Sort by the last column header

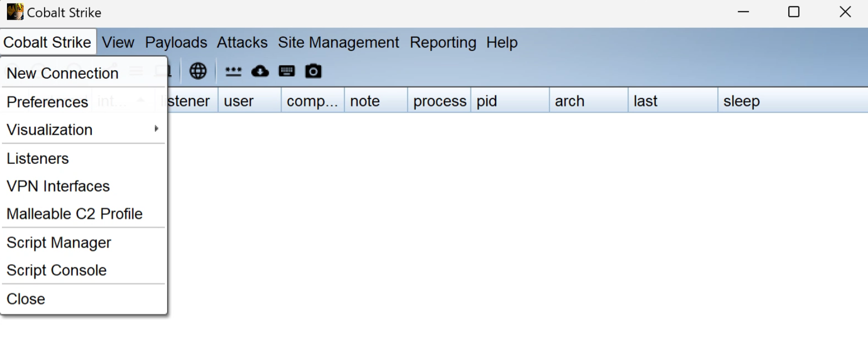tap(673, 101)
